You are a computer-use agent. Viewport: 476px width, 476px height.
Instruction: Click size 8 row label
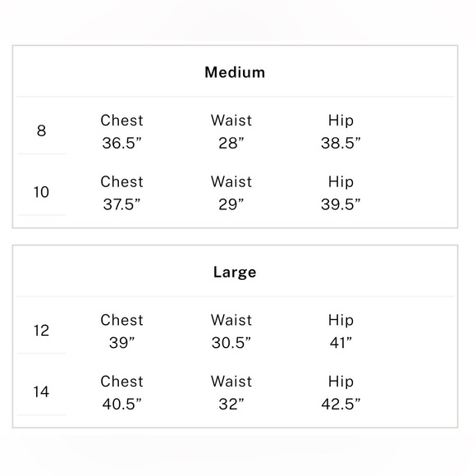(x=41, y=130)
